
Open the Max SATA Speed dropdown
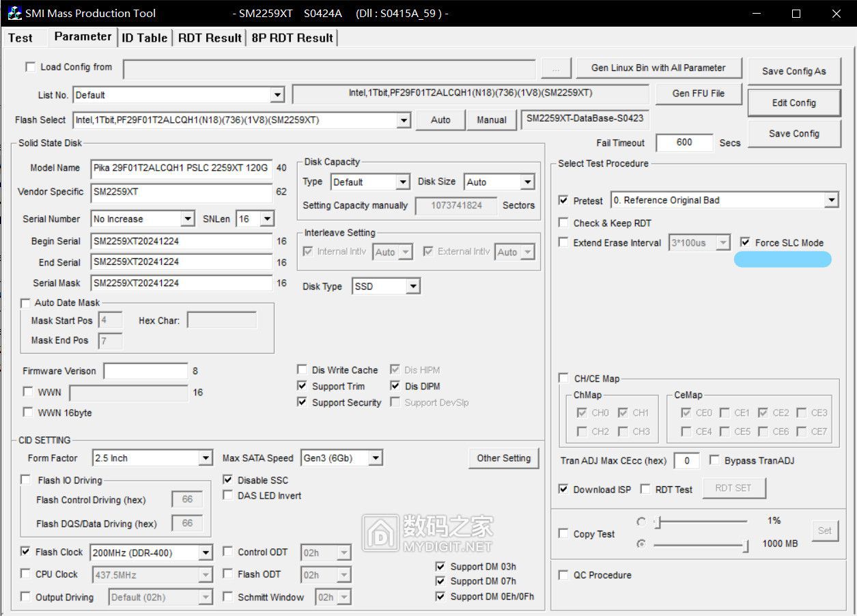(376, 458)
